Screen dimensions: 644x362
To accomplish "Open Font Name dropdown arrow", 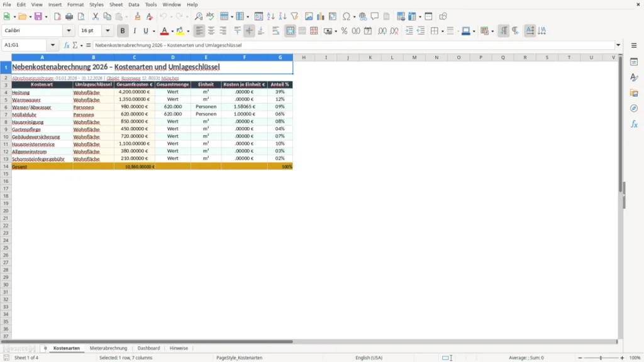I will 69,30.
